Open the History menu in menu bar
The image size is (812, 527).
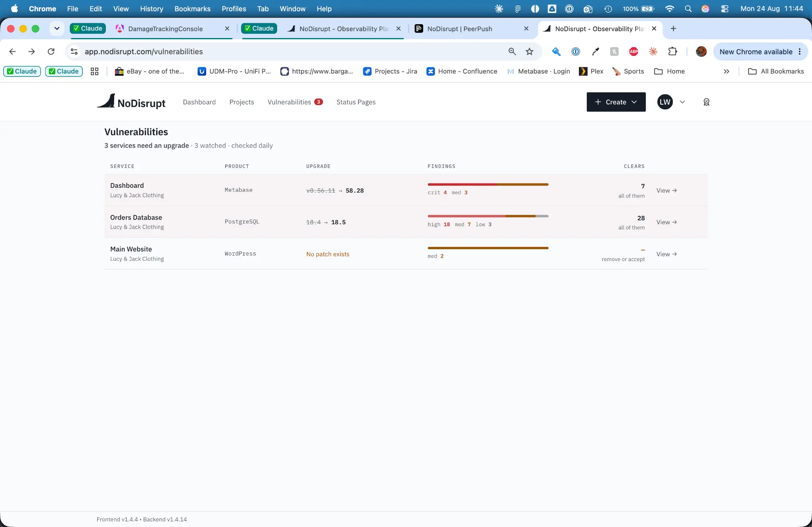pyautogui.click(x=151, y=9)
